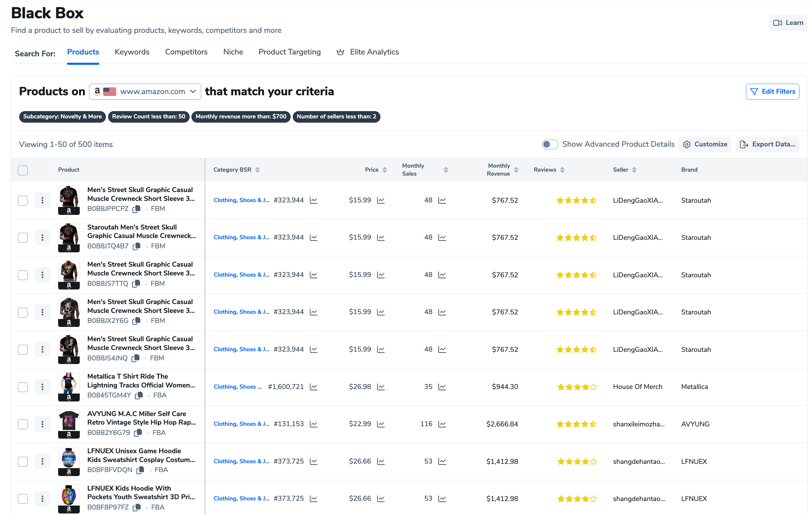Sort by Monthly Revenue column
Viewport: 812px width, 515px height.
coord(516,170)
